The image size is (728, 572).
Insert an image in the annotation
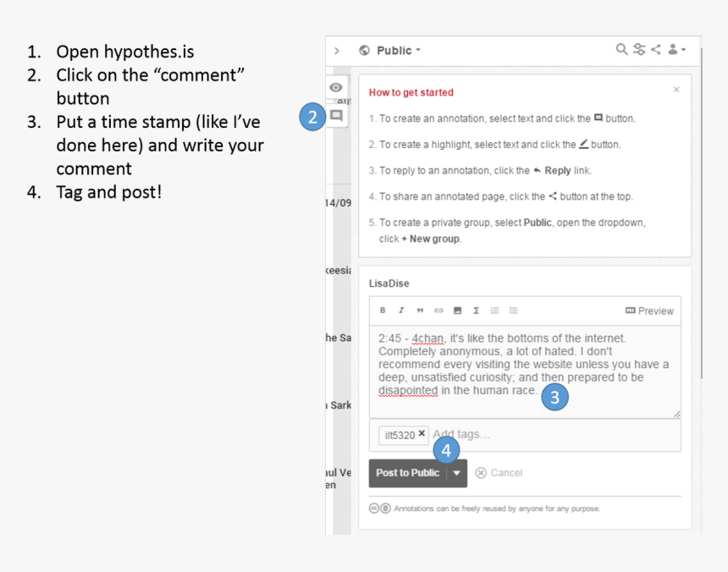point(457,311)
